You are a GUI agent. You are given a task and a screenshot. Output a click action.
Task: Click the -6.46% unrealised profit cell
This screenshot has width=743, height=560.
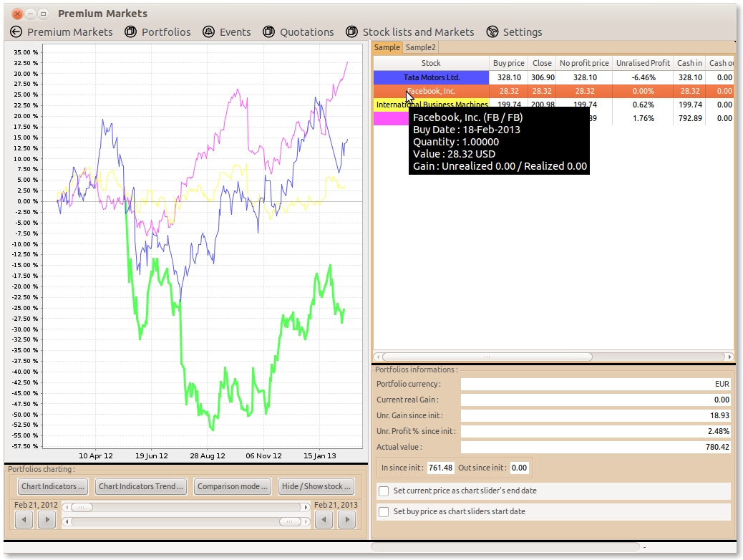(643, 77)
